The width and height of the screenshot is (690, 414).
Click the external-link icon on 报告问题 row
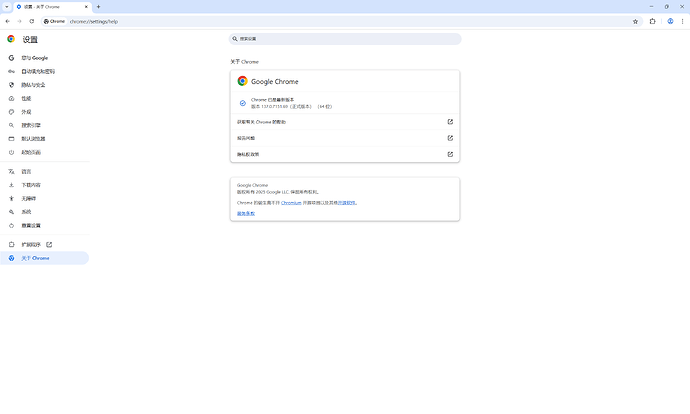point(450,138)
